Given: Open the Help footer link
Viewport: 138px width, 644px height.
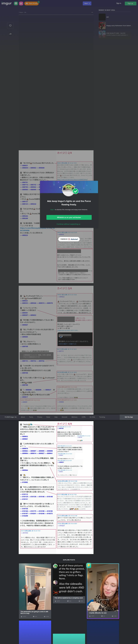Looking at the screenshot, I should [56, 417].
